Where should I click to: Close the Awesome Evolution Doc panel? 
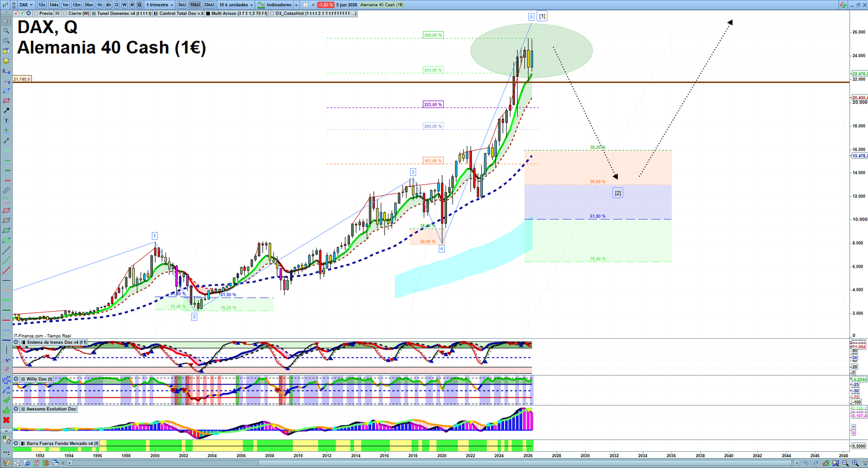[16, 409]
